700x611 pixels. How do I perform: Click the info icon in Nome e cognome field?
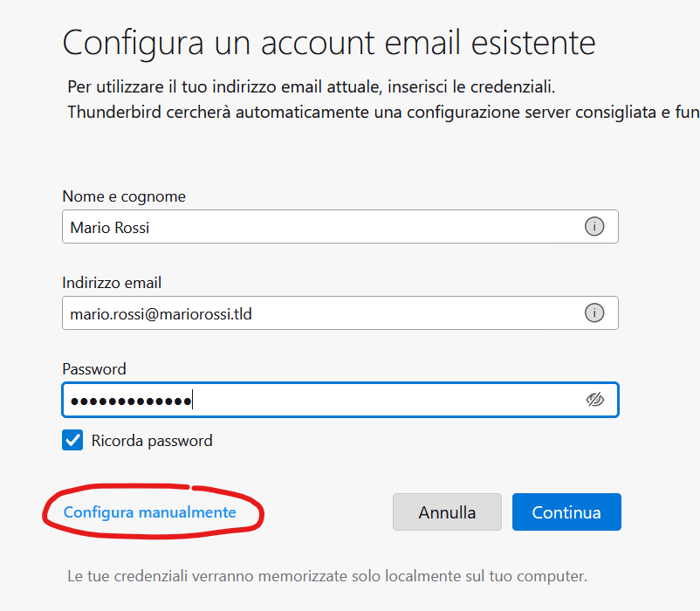594,227
